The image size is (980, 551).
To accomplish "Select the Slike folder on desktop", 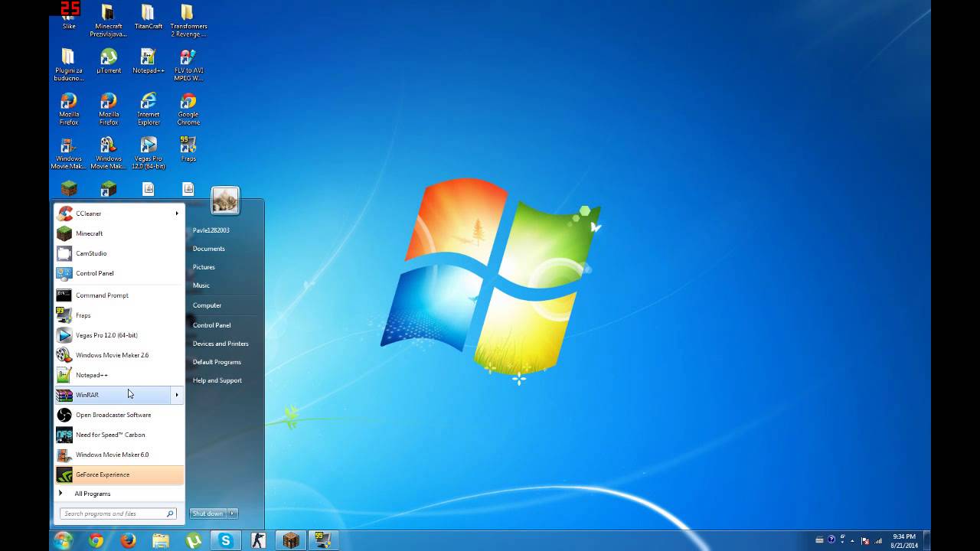I will click(70, 15).
